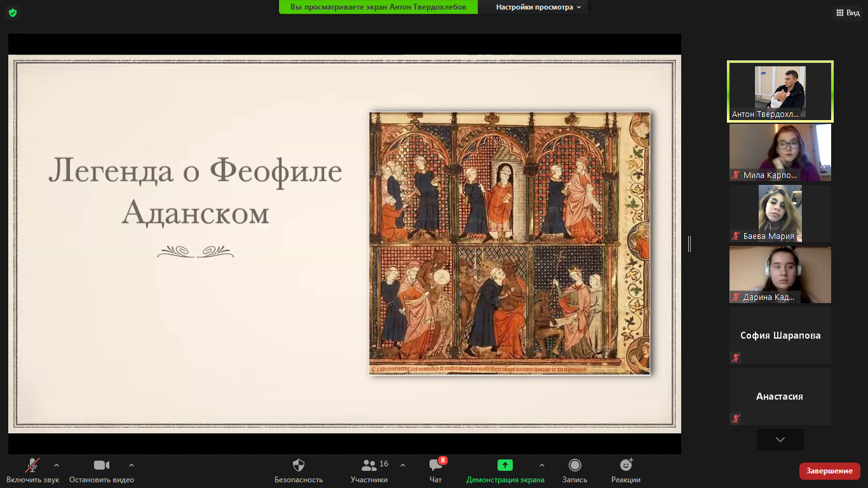The image size is (868, 488).
Task: Click the green screen-viewing banner for Антон Твердохлебов
Action: coord(378,7)
